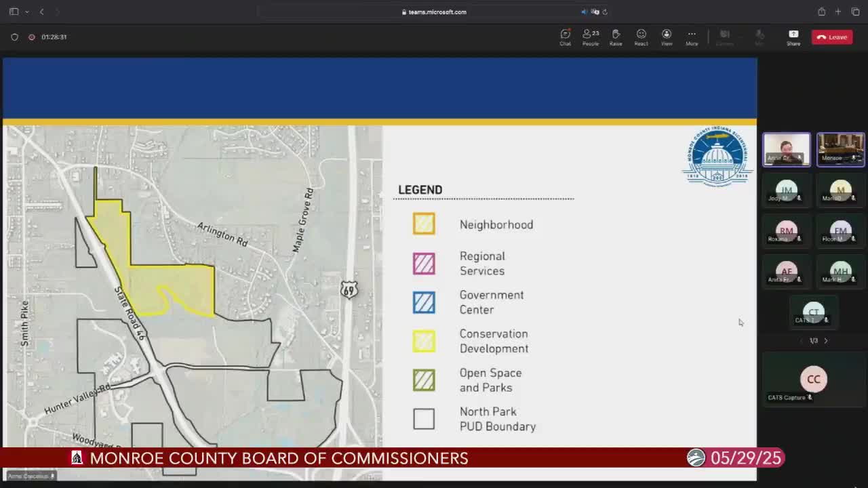The width and height of the screenshot is (868, 488).
Task: Open a new browser tab
Action: [x=838, y=12]
